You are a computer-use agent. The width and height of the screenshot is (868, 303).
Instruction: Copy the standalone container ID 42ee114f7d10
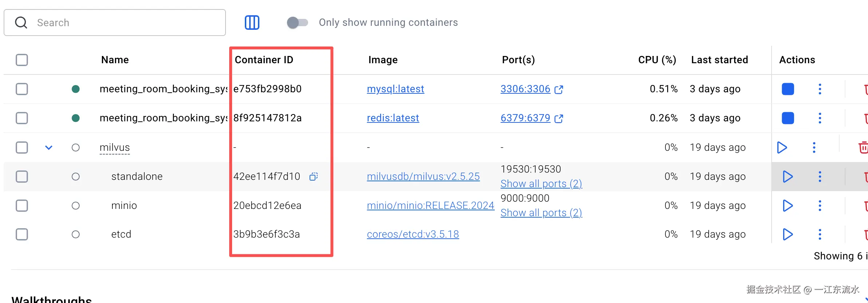point(313,177)
